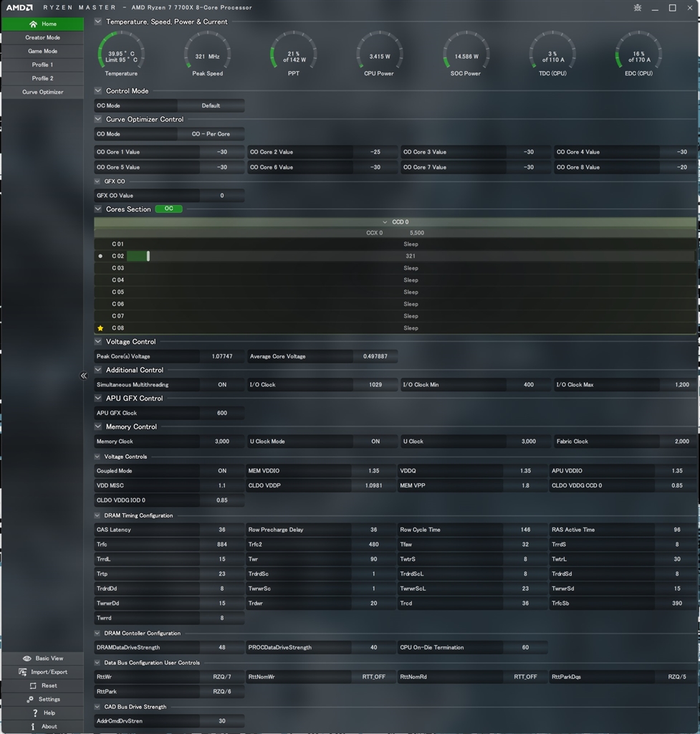The image size is (700, 734).
Task: Click the Reset button label
Action: (49, 685)
